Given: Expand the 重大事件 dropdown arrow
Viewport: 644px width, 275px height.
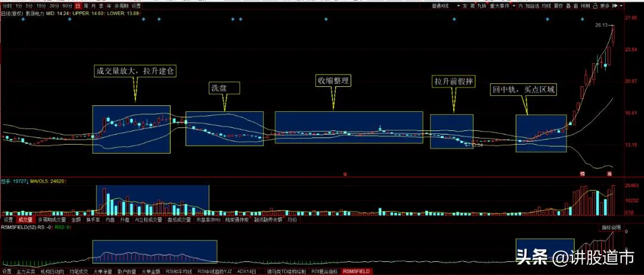Looking at the screenshot, I should [x=514, y=6].
